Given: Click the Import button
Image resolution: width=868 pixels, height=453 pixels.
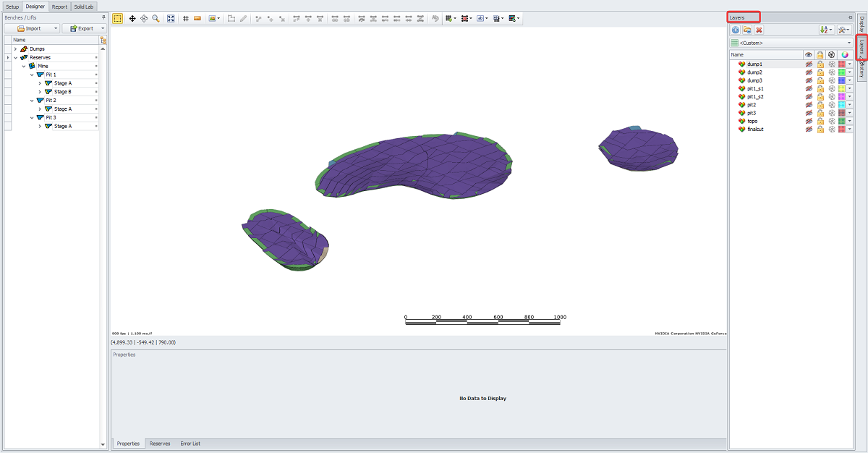Looking at the screenshot, I should [30, 28].
